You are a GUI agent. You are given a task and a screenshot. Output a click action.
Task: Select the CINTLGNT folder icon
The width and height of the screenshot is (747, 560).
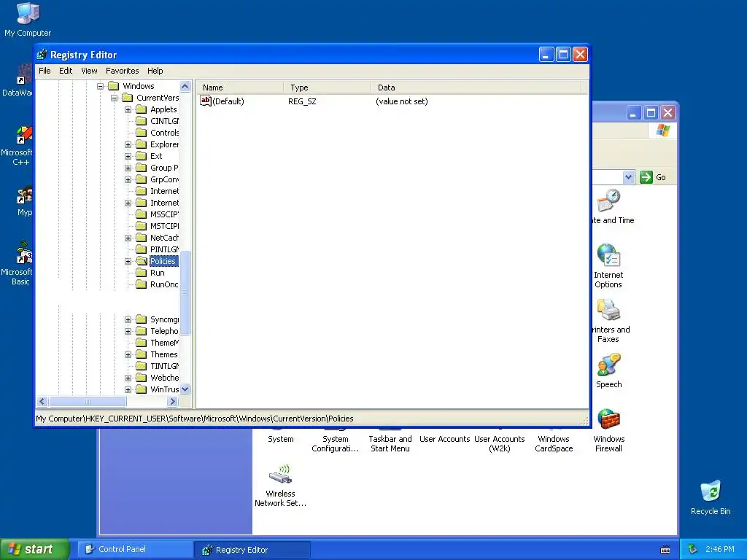pyautogui.click(x=141, y=121)
